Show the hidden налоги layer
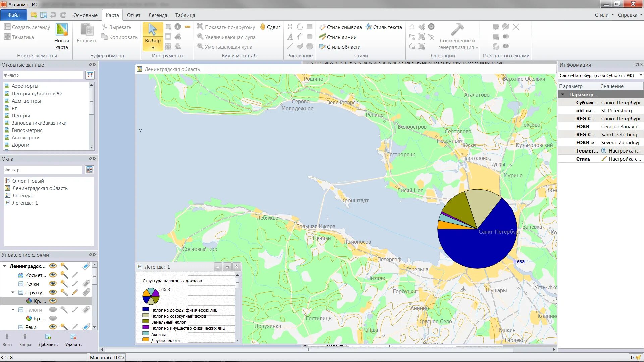This screenshot has height=362, width=644. [x=53, y=310]
